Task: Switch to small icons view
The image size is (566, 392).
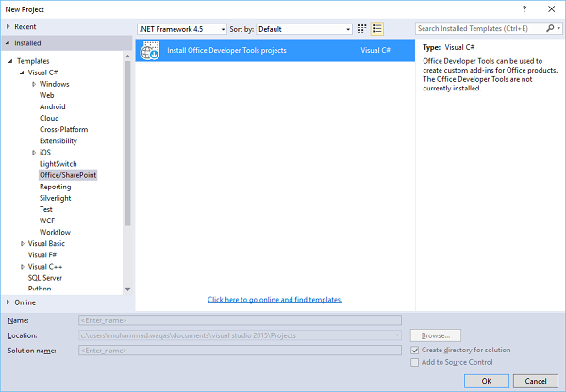Action: pos(362,29)
